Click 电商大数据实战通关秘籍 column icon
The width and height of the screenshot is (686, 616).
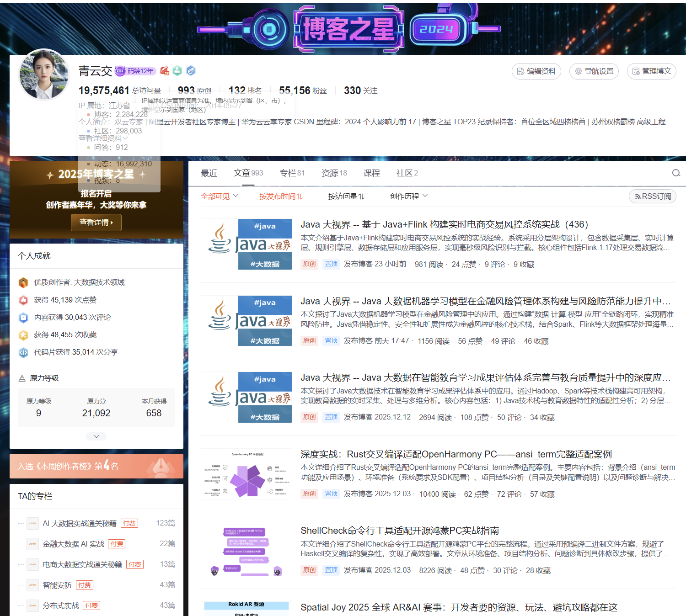click(x=32, y=564)
